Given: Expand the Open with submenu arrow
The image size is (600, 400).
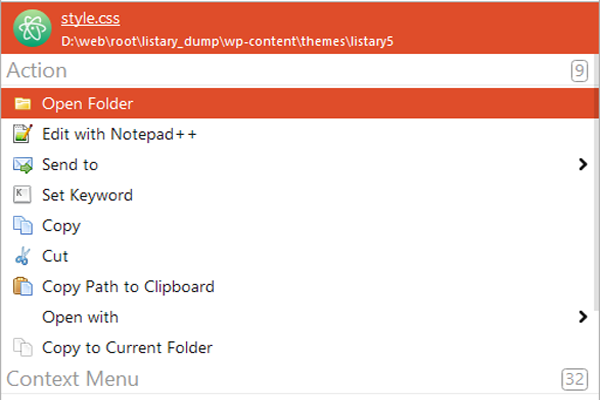Looking at the screenshot, I should [x=582, y=318].
